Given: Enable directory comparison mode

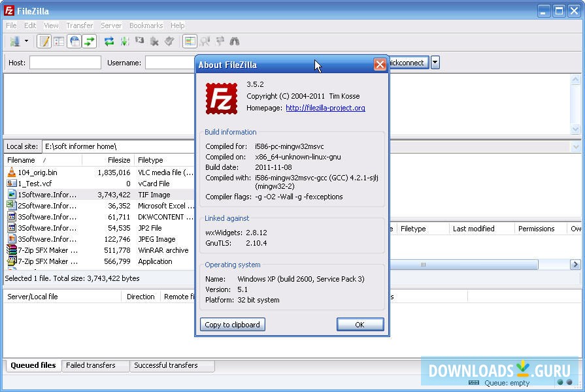Looking at the screenshot, I should (190, 41).
